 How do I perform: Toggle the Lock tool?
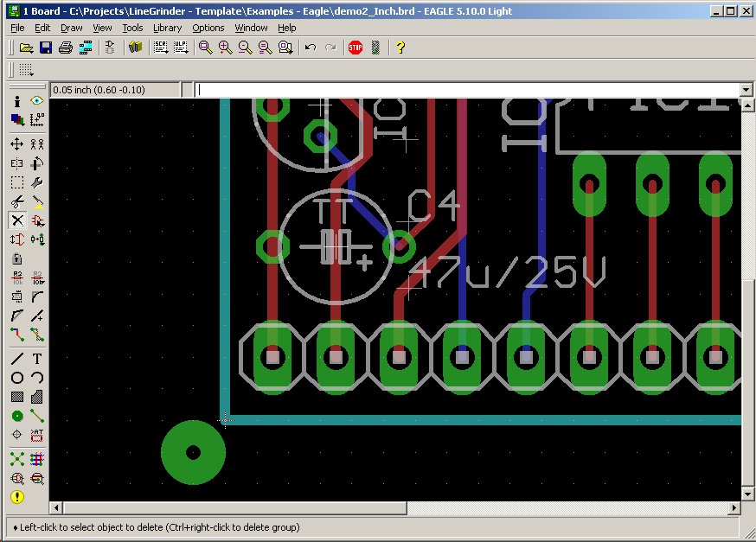tap(17, 258)
